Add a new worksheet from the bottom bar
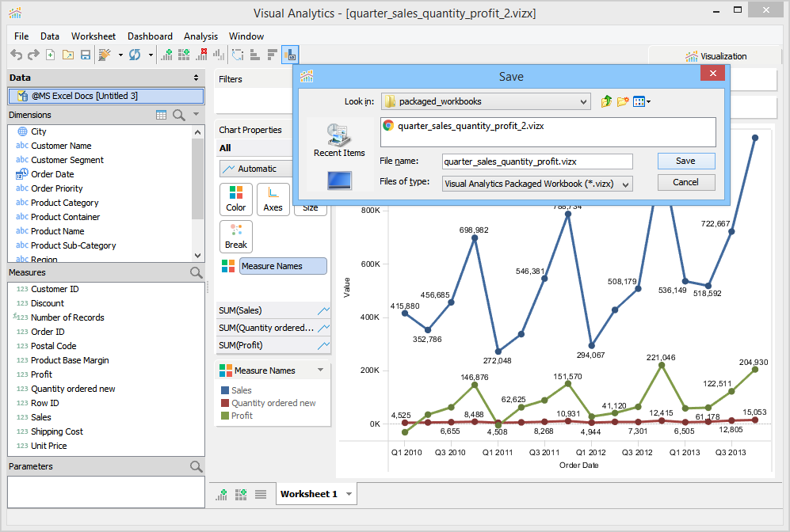Viewport: 790px width, 532px height. (x=221, y=494)
